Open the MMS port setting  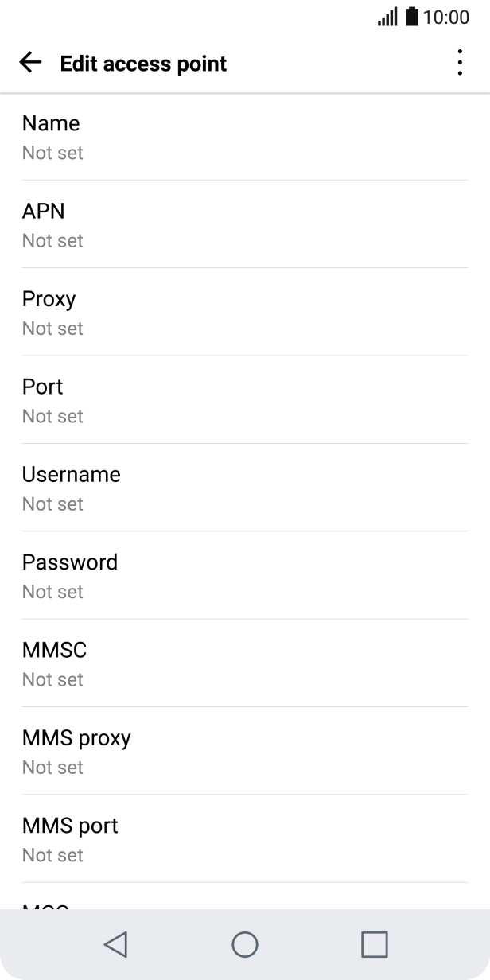(x=245, y=838)
